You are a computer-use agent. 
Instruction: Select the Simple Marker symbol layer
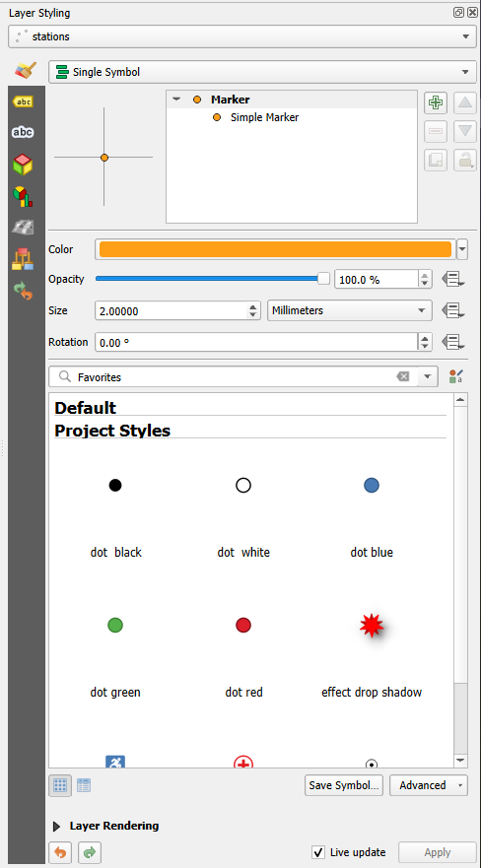(x=264, y=117)
